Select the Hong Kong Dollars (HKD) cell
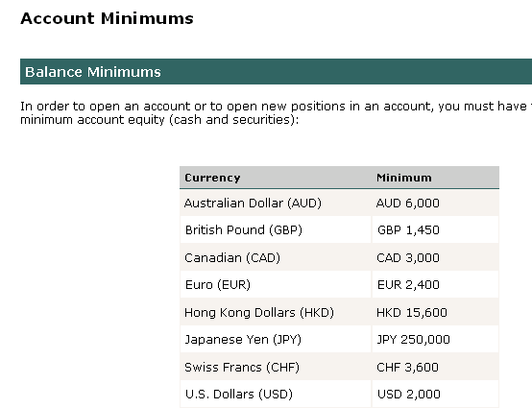The height and width of the screenshot is (408, 532). pos(276,312)
